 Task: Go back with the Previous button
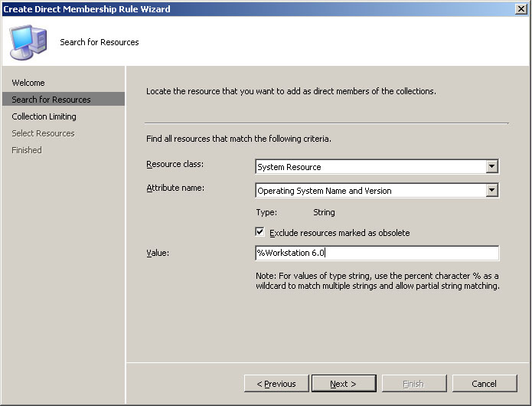click(276, 384)
